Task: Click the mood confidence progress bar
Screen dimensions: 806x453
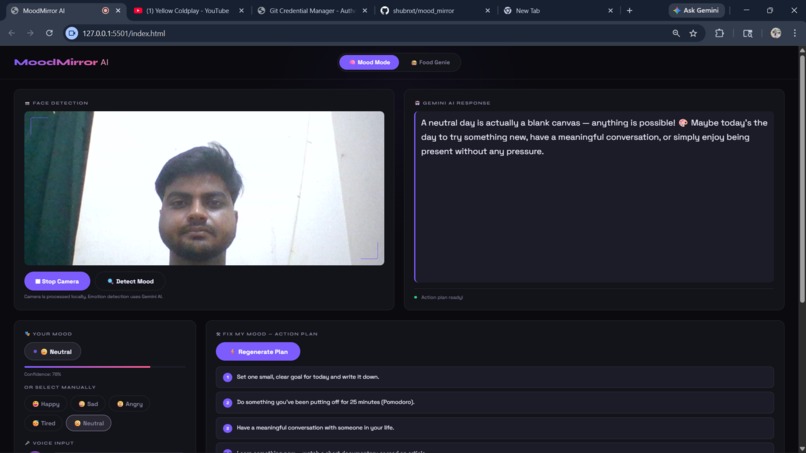Action: coord(104,367)
